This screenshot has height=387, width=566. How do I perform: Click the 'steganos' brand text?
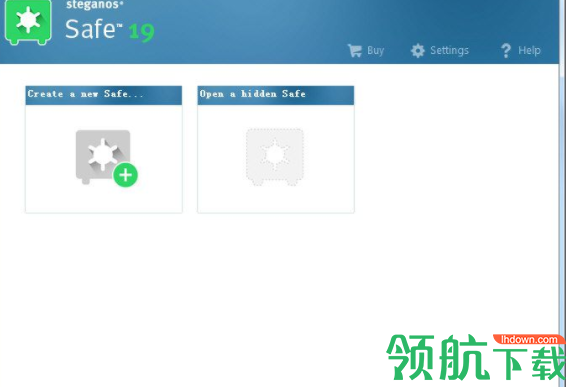pos(95,5)
